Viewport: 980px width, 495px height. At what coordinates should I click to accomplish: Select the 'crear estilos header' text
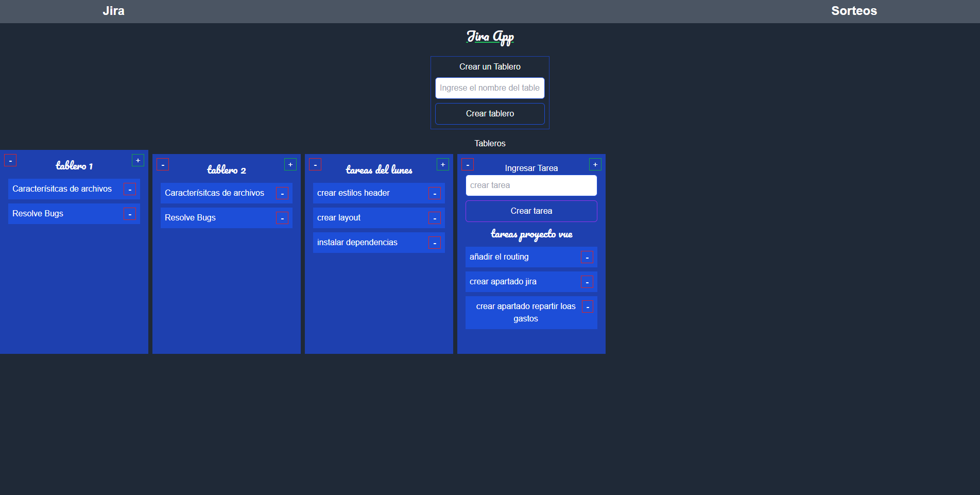click(x=353, y=193)
